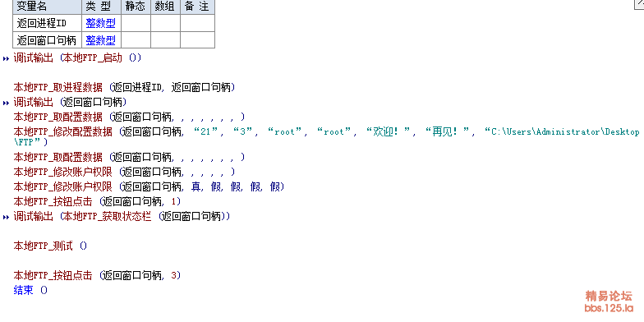Click the 真 argument in 本地FTP_修改账户权限
The image size is (644, 322).
(195, 187)
